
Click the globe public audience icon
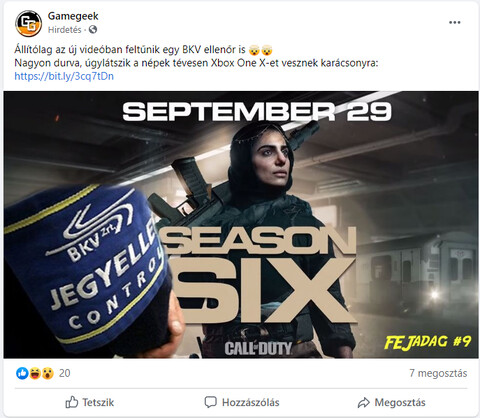[93, 30]
